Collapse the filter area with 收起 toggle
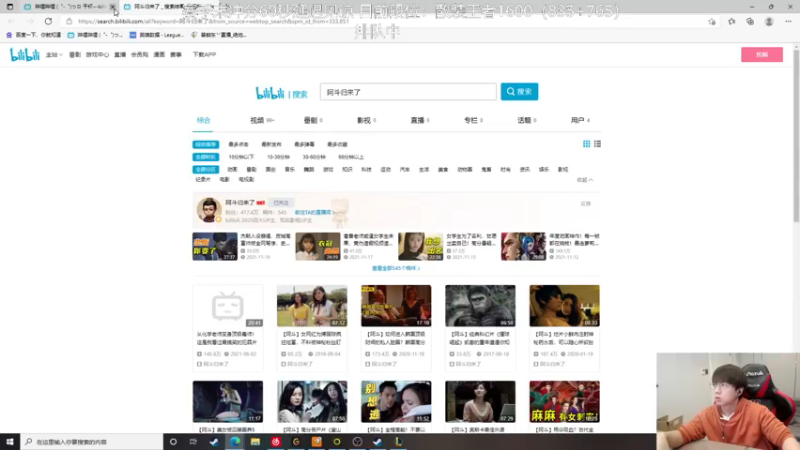 tap(585, 180)
